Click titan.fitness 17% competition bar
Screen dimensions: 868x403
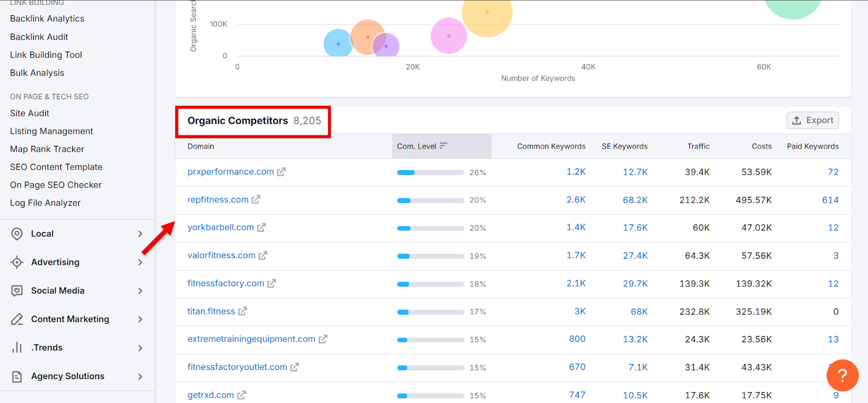coord(431,312)
